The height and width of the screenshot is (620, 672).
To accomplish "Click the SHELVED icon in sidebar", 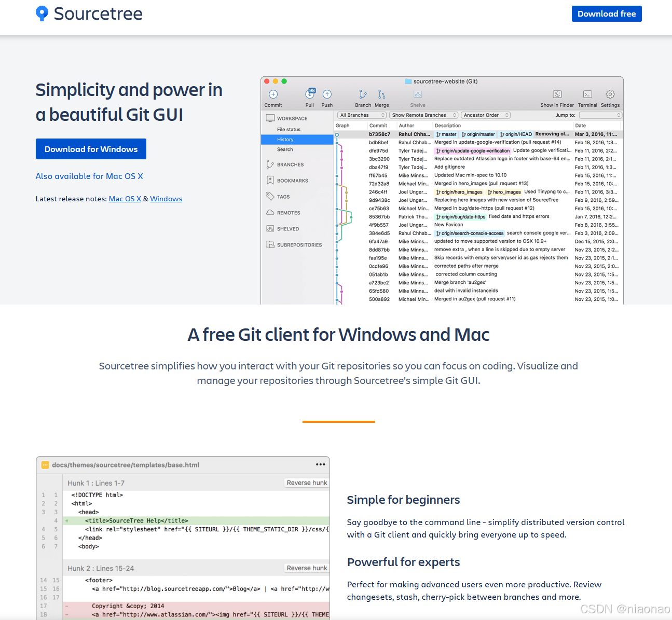I will (x=270, y=228).
